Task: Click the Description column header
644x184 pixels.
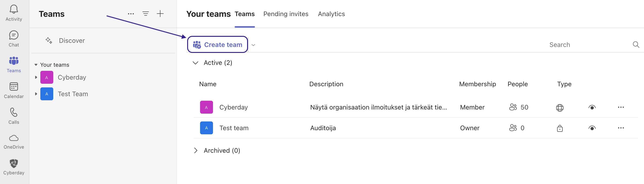Action: pos(326,84)
